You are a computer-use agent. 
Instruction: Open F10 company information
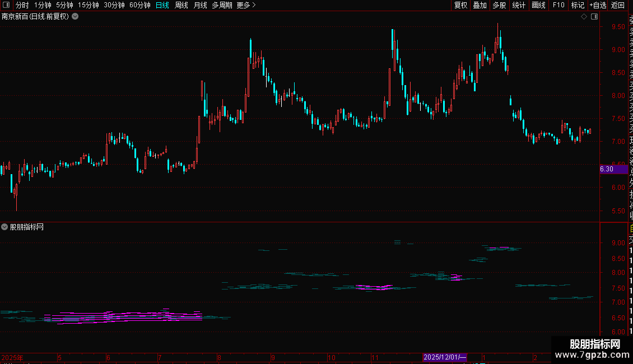tap(558, 5)
